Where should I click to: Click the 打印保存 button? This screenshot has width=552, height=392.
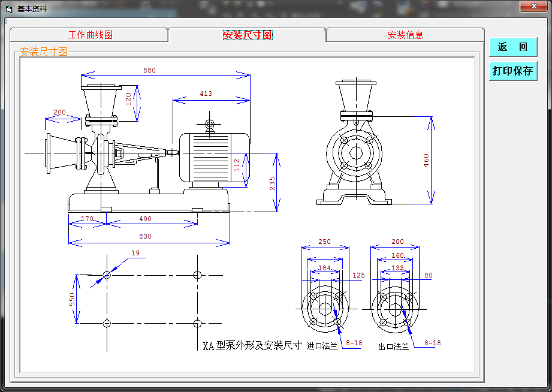[x=513, y=71]
